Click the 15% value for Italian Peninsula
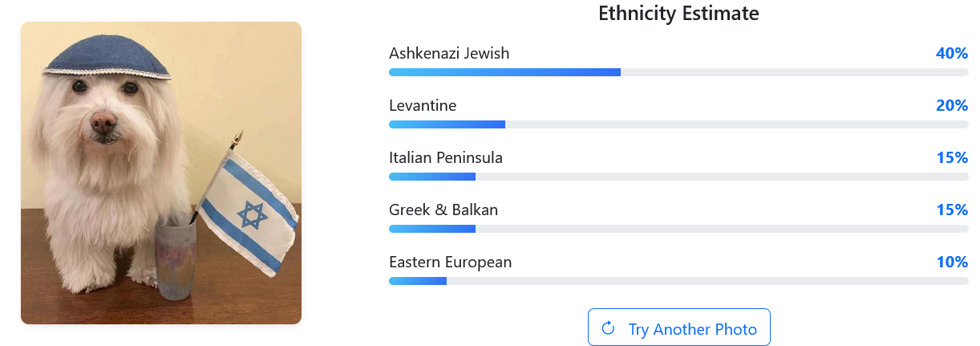 click(952, 158)
